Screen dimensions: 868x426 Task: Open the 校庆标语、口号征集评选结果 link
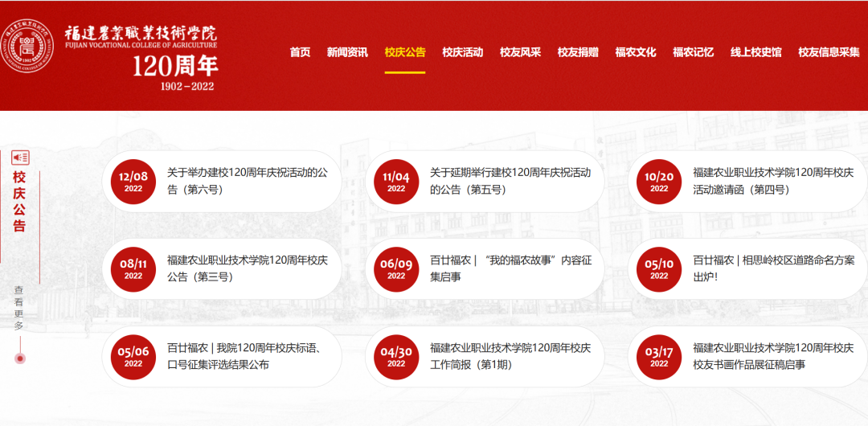click(244, 356)
